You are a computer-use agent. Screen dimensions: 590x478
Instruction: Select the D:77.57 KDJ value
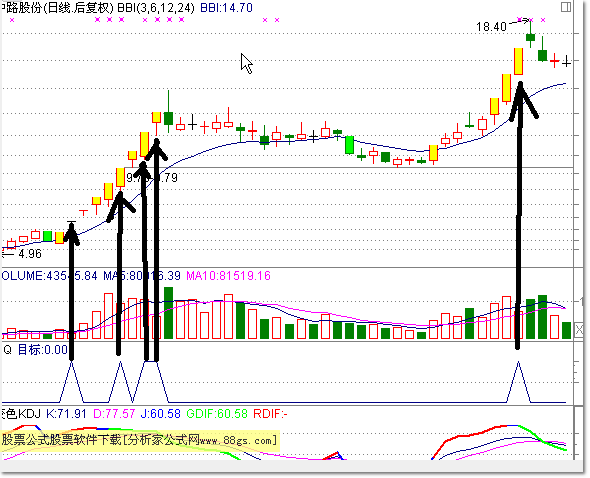coord(114,414)
